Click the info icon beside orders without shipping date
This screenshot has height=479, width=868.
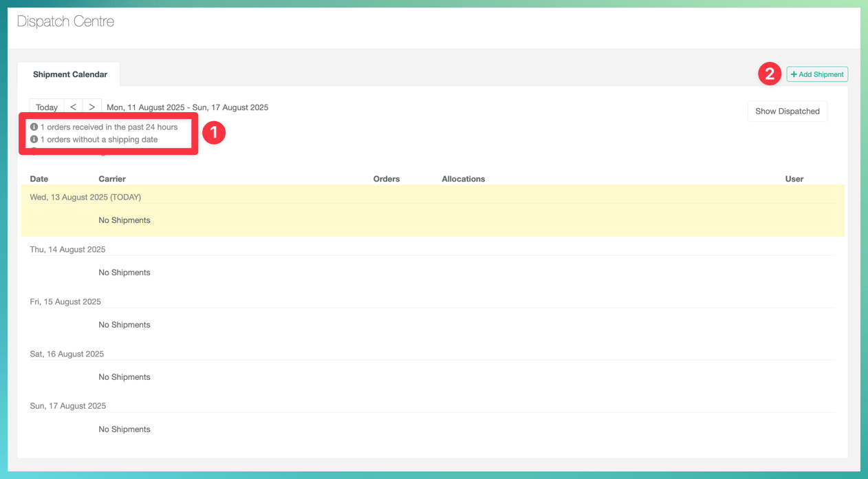[x=34, y=140]
